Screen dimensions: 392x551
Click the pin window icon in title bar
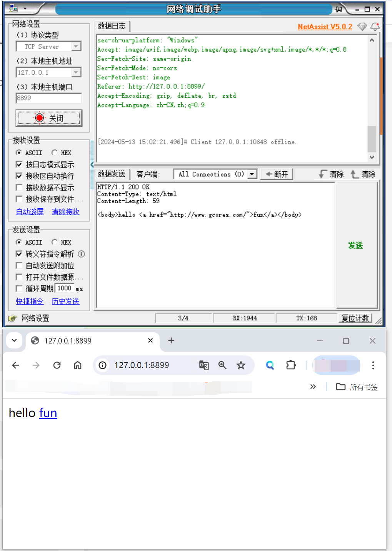(339, 9)
